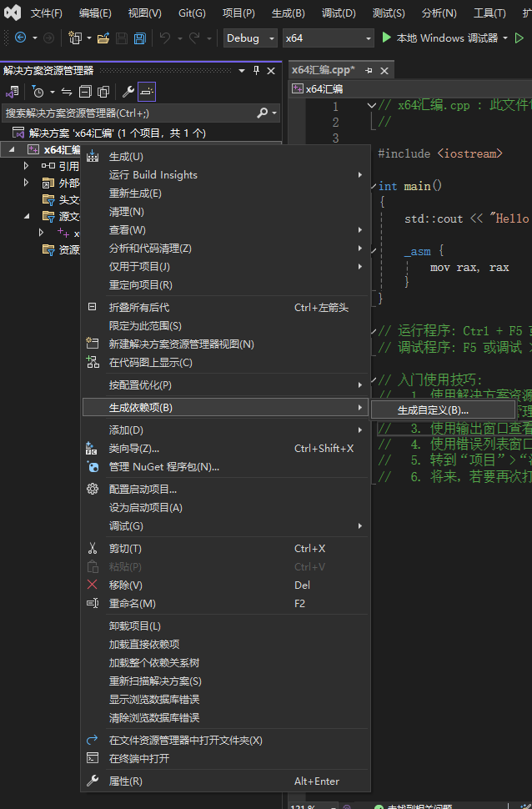
Task: Toggle the preview selected items icon
Action: tap(147, 92)
